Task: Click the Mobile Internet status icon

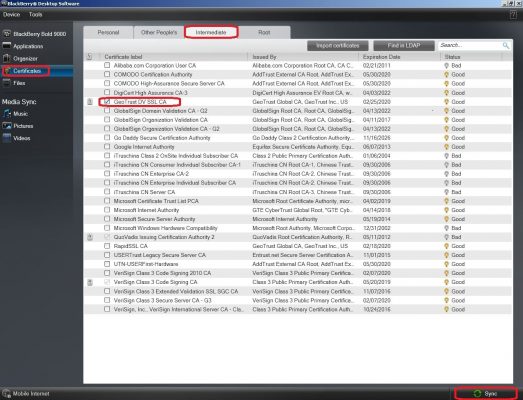Action: click(x=6, y=393)
